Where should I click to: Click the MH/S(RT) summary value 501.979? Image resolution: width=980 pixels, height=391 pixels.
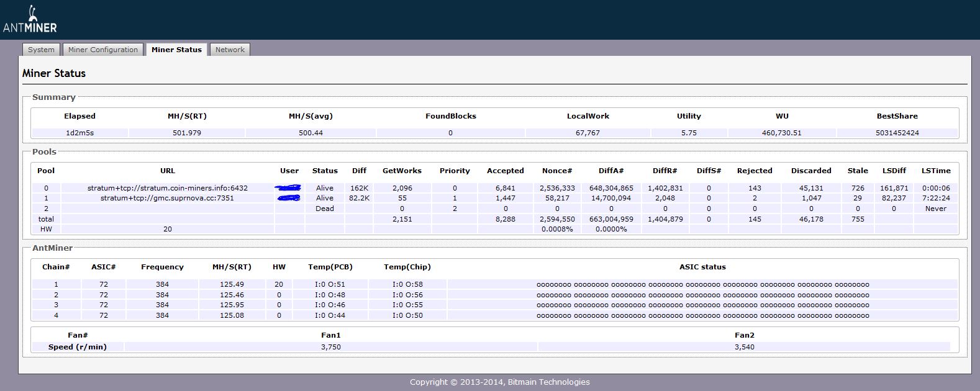point(186,133)
